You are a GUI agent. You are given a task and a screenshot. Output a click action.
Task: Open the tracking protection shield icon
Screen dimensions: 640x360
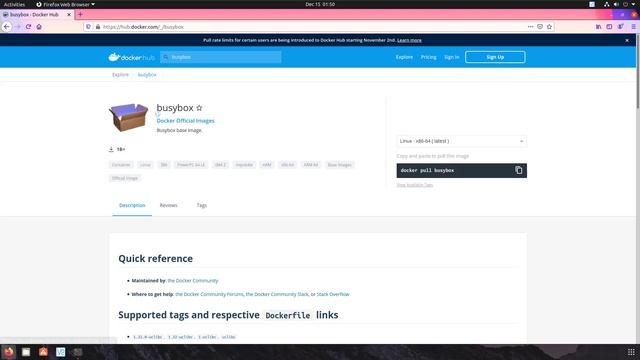[x=88, y=27]
